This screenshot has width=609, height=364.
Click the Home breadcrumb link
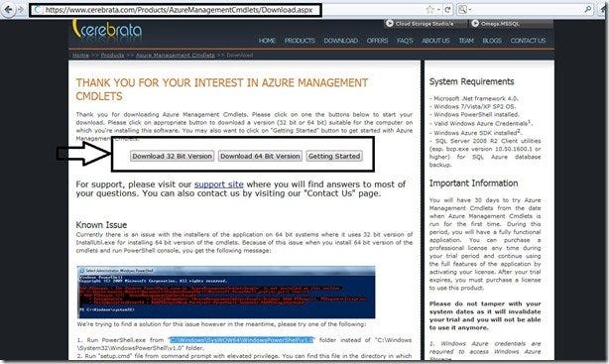80,56
